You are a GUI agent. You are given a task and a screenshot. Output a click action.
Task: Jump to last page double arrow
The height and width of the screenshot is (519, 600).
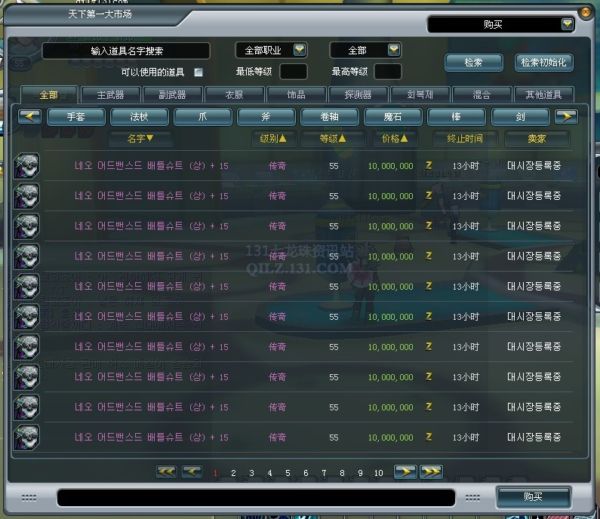coord(431,472)
